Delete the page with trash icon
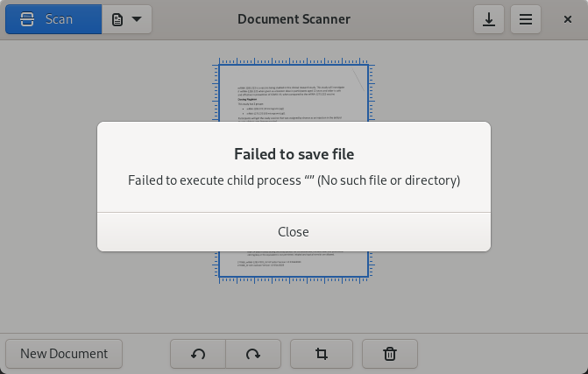 tap(390, 354)
